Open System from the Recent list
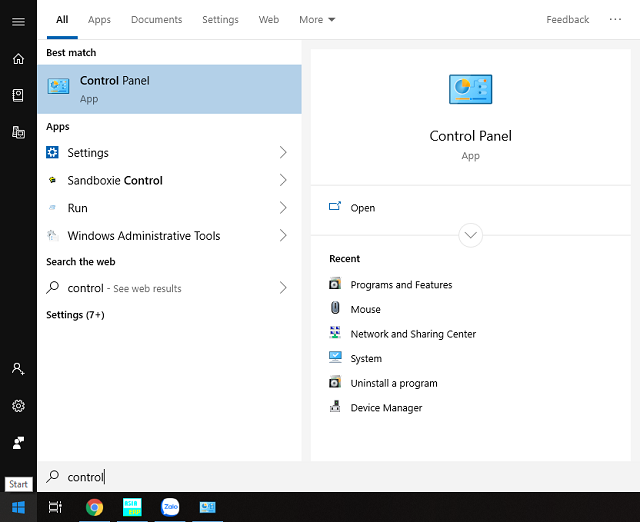The width and height of the screenshot is (640, 522). point(366,358)
